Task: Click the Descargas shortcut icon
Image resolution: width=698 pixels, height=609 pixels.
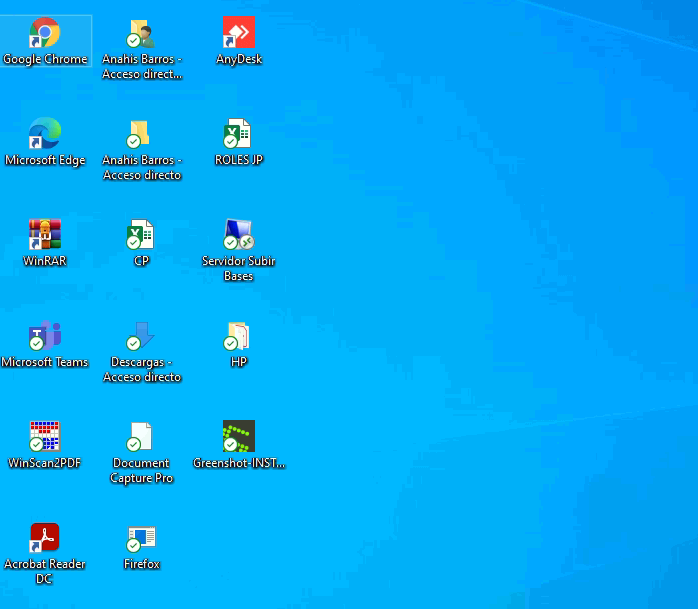Action: 140,336
